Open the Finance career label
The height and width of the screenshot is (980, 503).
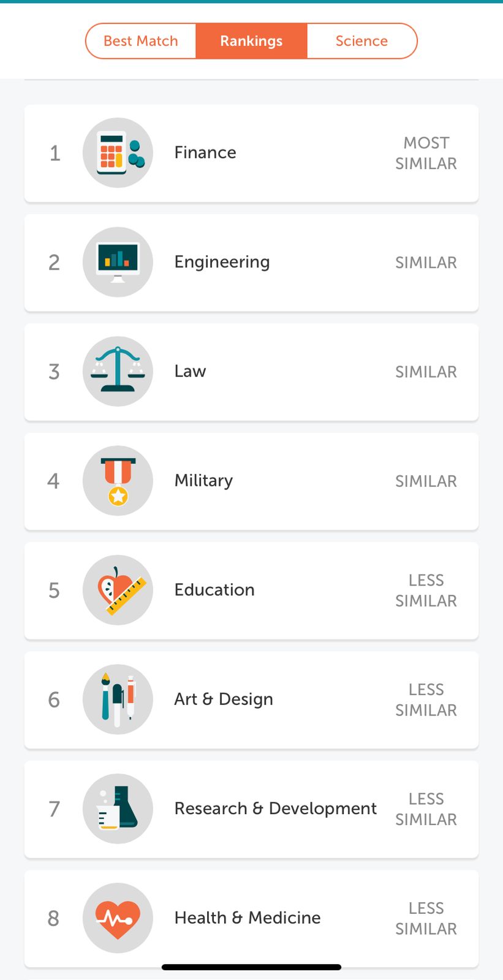[205, 153]
